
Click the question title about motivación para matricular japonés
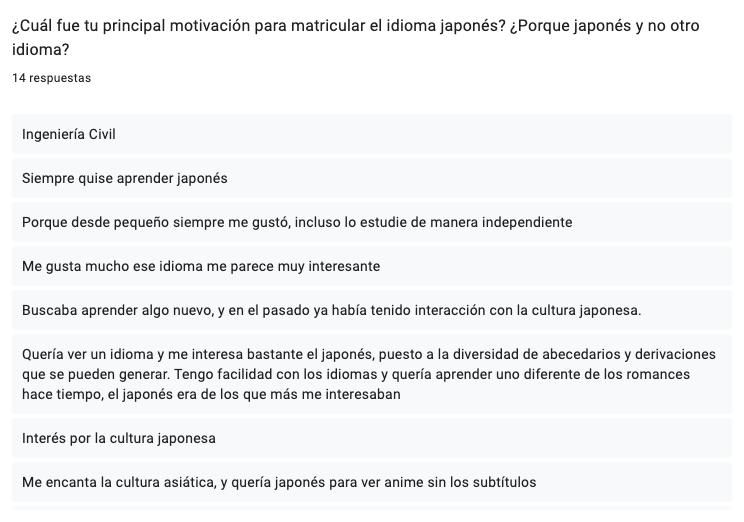pyautogui.click(x=355, y=26)
